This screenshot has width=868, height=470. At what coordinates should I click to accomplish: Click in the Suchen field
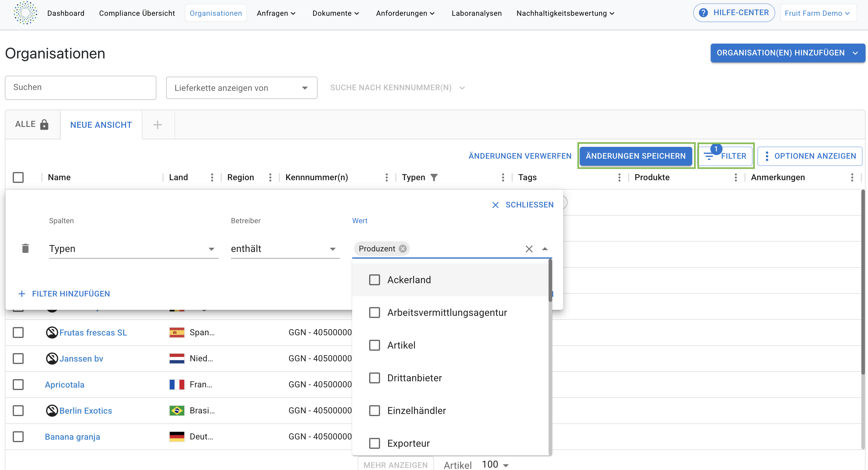pyautogui.click(x=81, y=88)
